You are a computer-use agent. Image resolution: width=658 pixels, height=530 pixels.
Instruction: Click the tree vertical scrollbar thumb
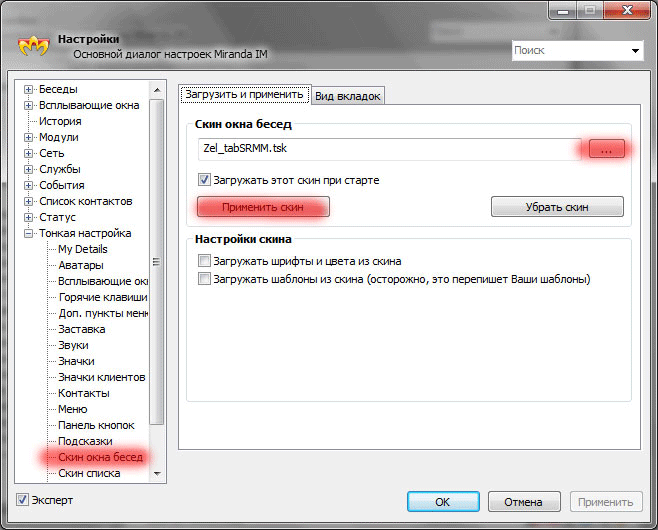(157, 262)
